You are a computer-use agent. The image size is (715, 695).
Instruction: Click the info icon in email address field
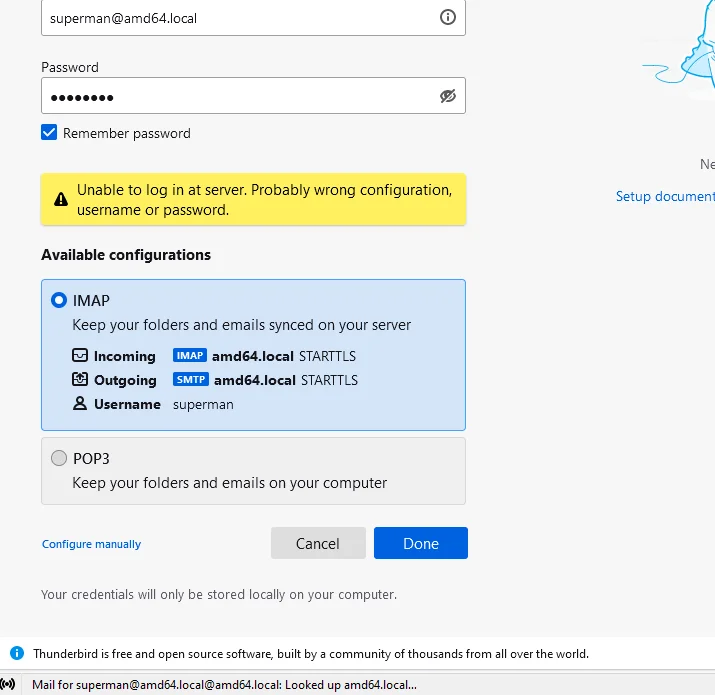447,17
